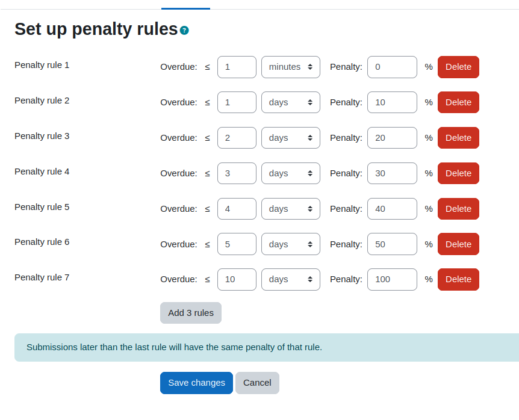Open help icon beside Set up penalty rules

click(x=184, y=31)
